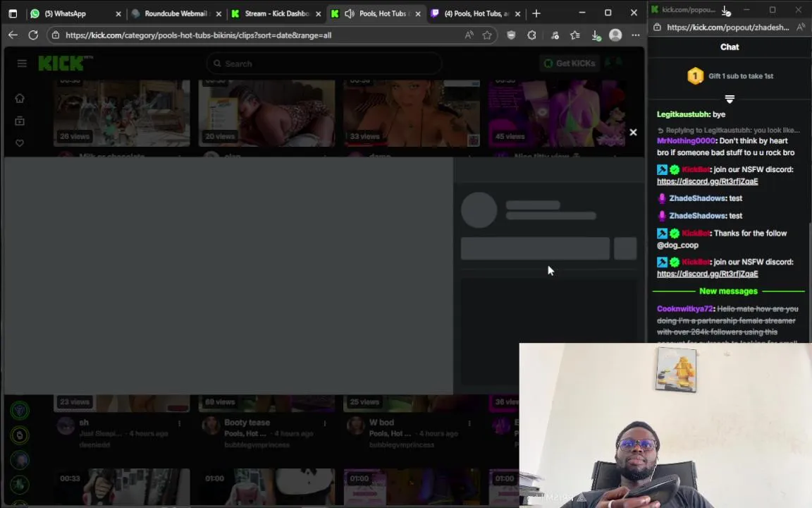Viewport: 812px width, 508px height.
Task: Open Browse icon in Kick sidebar
Action: [x=20, y=121]
